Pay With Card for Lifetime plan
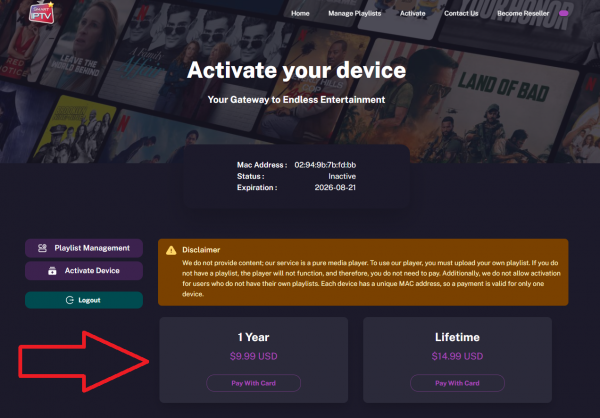The height and width of the screenshot is (418, 600). pos(457,383)
